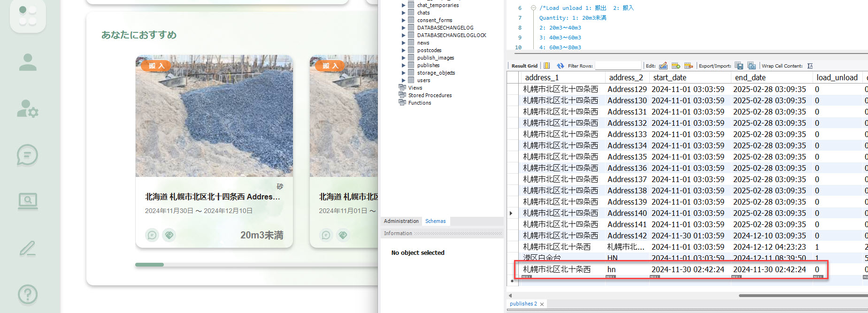Click the laptop search sidebar icon

coord(28,201)
